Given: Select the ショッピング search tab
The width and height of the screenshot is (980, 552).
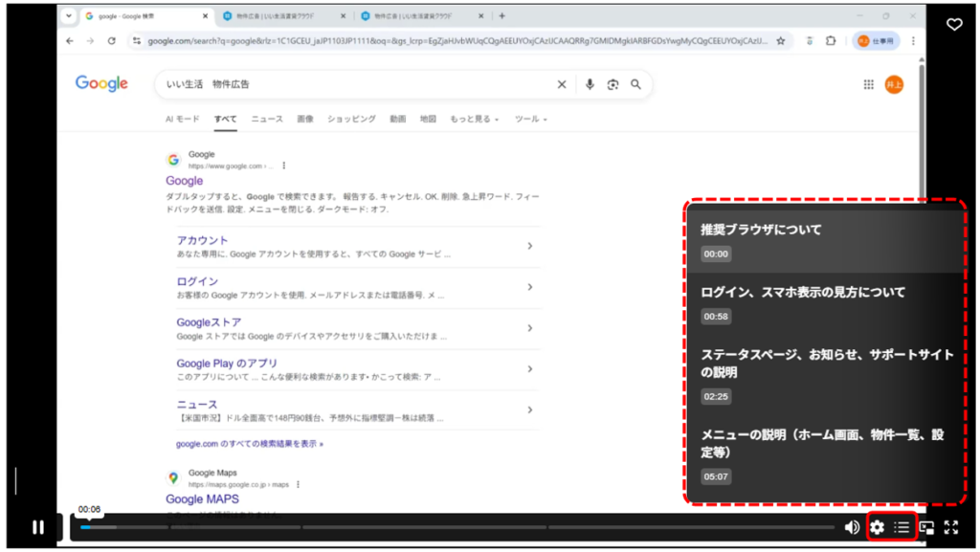Looking at the screenshot, I should pos(351,119).
